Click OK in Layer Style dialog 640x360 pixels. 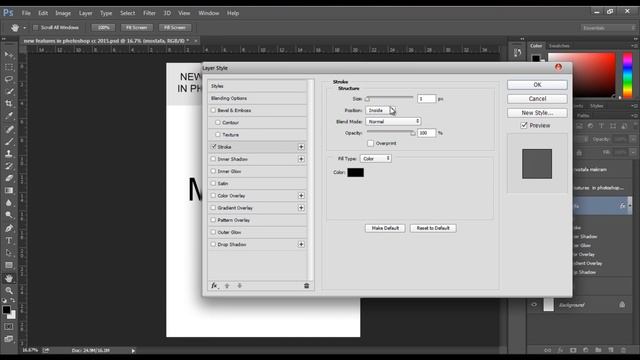[537, 85]
